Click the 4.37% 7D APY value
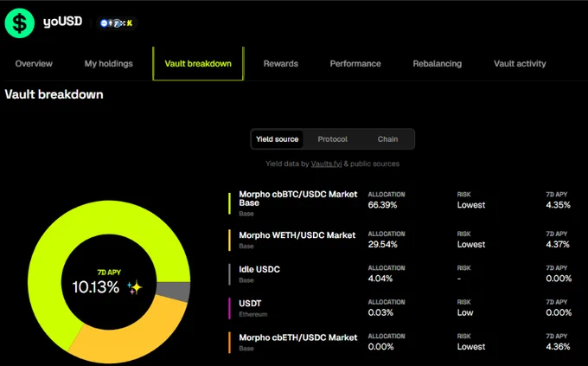588x366 pixels. [x=558, y=244]
